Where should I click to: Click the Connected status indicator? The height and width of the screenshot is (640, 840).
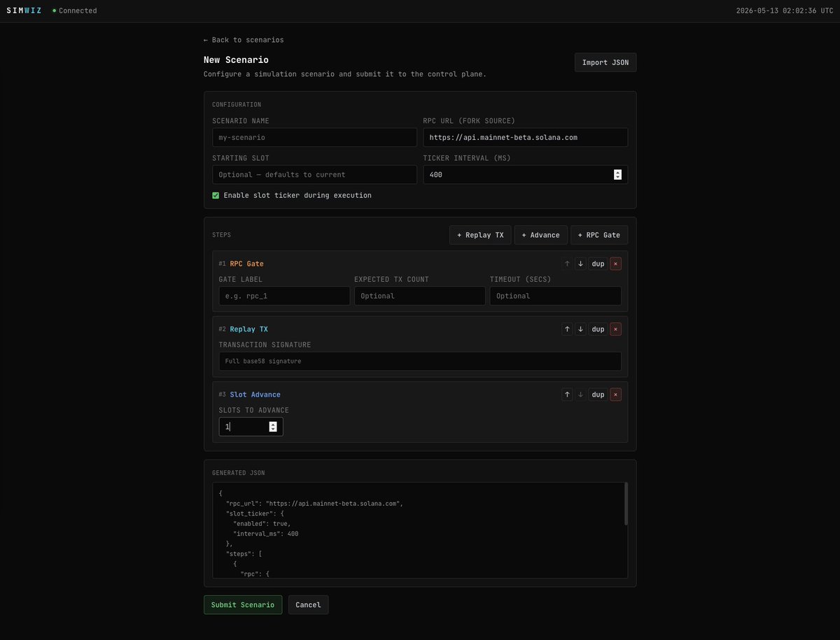75,10
